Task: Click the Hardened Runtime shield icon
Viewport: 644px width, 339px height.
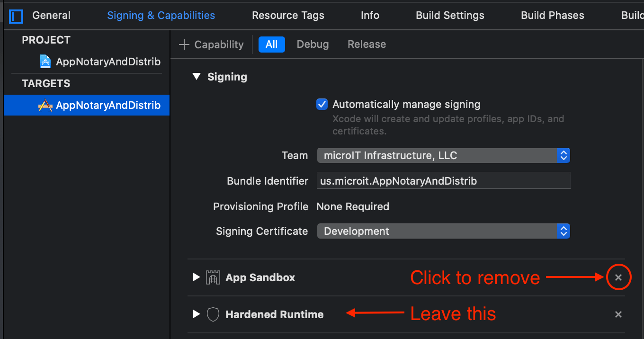Action: click(x=213, y=314)
